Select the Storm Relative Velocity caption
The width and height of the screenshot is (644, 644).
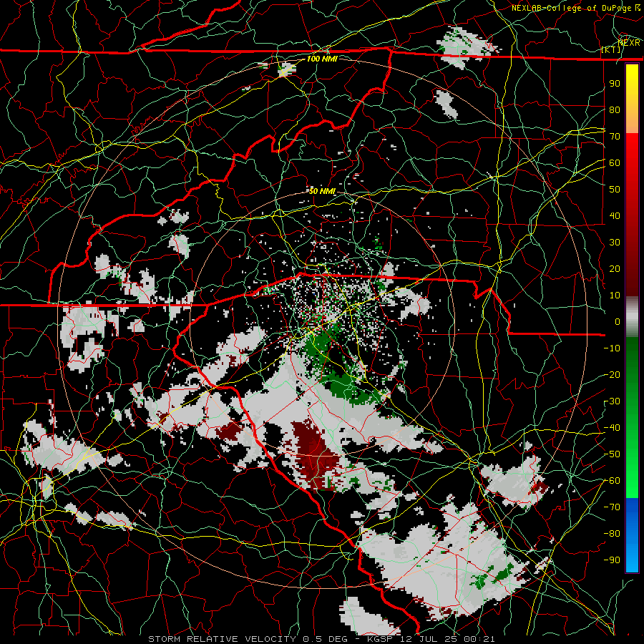[x=321, y=639]
